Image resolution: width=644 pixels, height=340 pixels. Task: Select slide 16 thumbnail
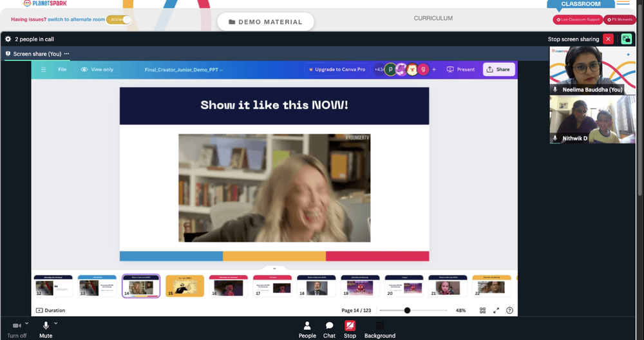[229, 286]
